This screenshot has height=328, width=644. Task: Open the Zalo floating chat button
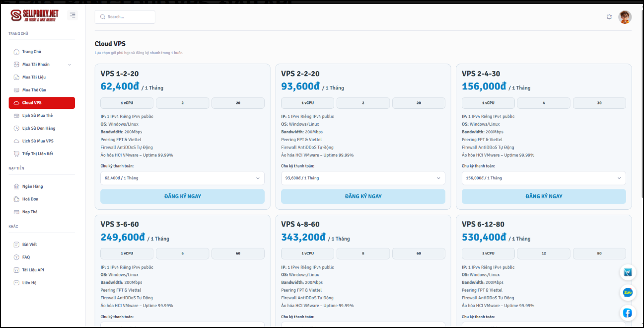tap(628, 292)
